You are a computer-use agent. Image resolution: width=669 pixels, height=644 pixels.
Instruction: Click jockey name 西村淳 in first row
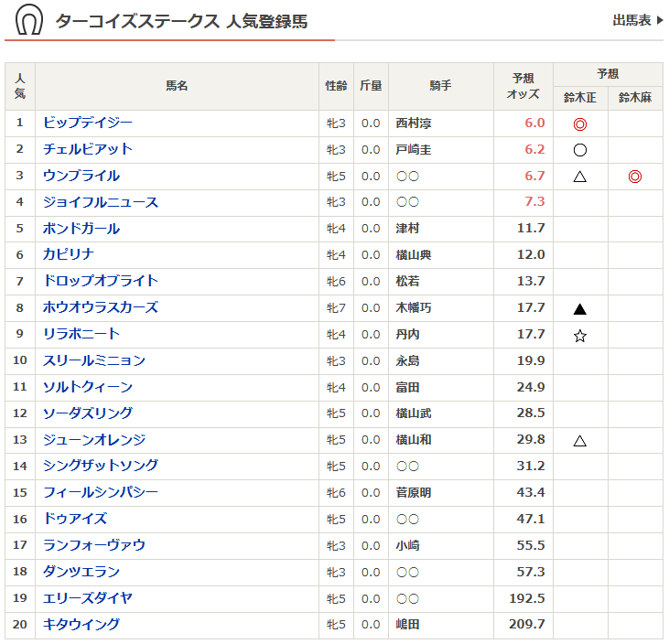[x=414, y=123]
